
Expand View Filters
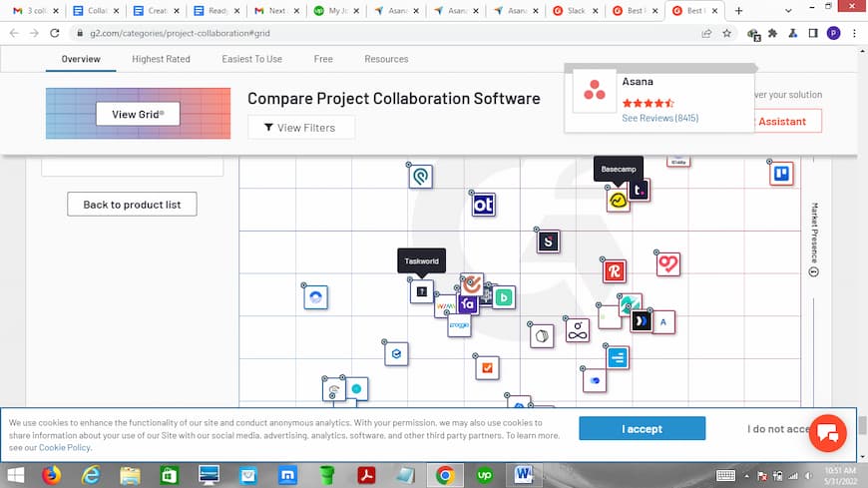[301, 128]
